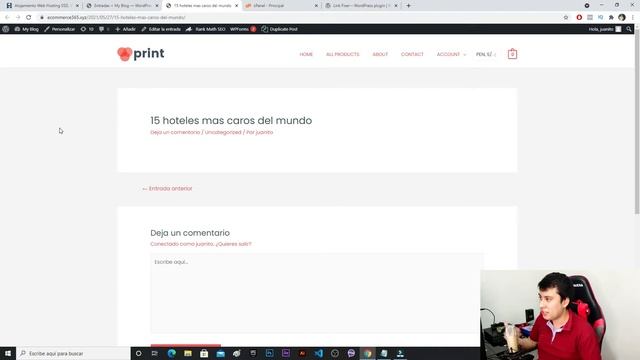Viewport: 640px width, 360px height.
Task: Switch to Chrome in taskbar
Action: point(367,353)
